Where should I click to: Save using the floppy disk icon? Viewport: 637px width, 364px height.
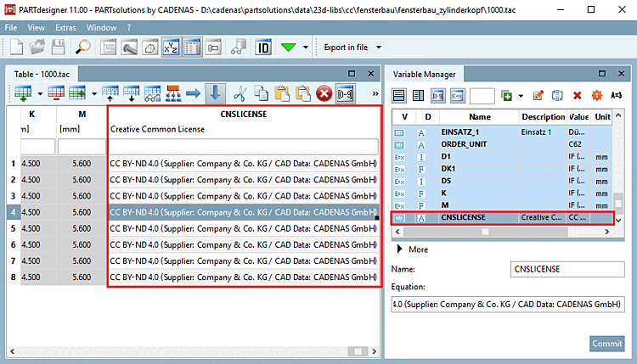[58, 47]
